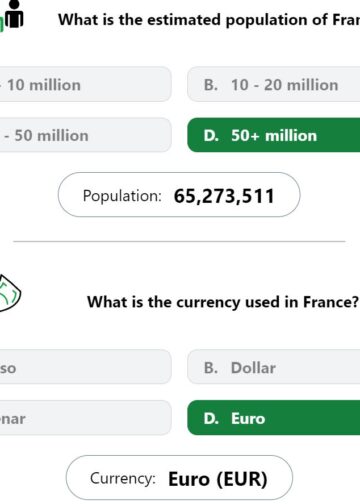The image size is (360, 504).
Task: Click the 'Population:' label text
Action: tap(122, 196)
